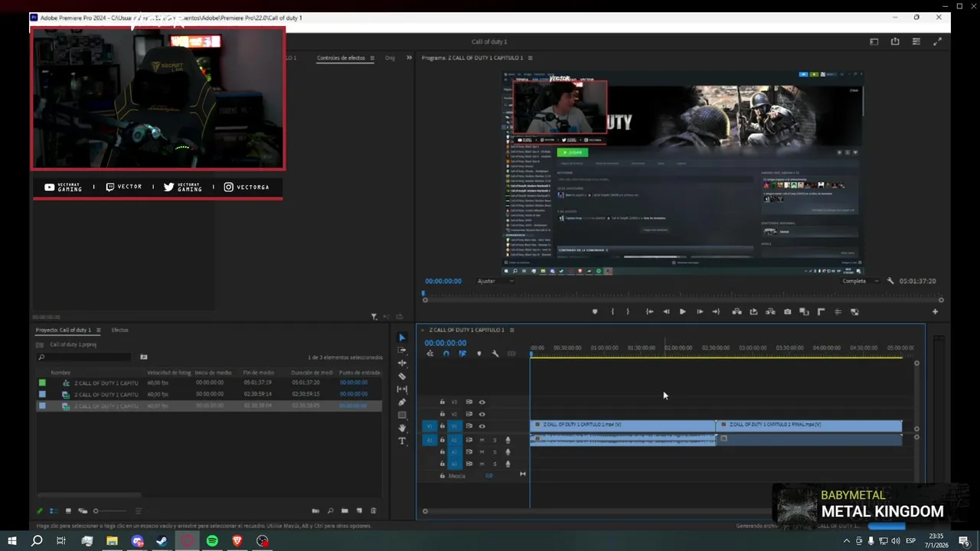Open timeline display settings wrench
Image resolution: width=980 pixels, height=551 pixels.
click(495, 354)
